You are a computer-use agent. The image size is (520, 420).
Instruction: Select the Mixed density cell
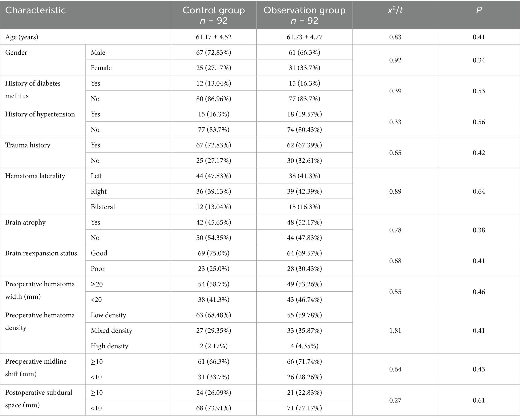111,330
